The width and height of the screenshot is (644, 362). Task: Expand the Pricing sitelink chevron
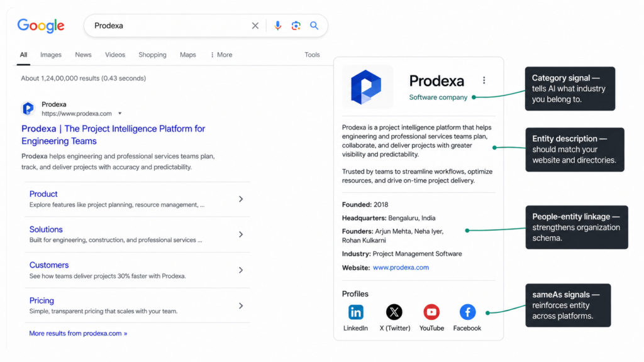click(x=241, y=306)
